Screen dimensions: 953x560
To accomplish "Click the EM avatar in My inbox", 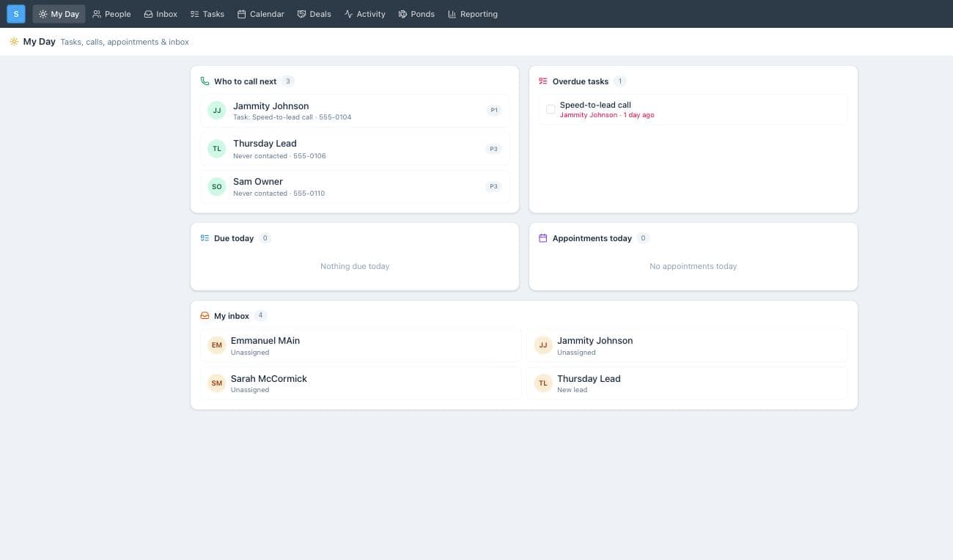I will tap(216, 345).
